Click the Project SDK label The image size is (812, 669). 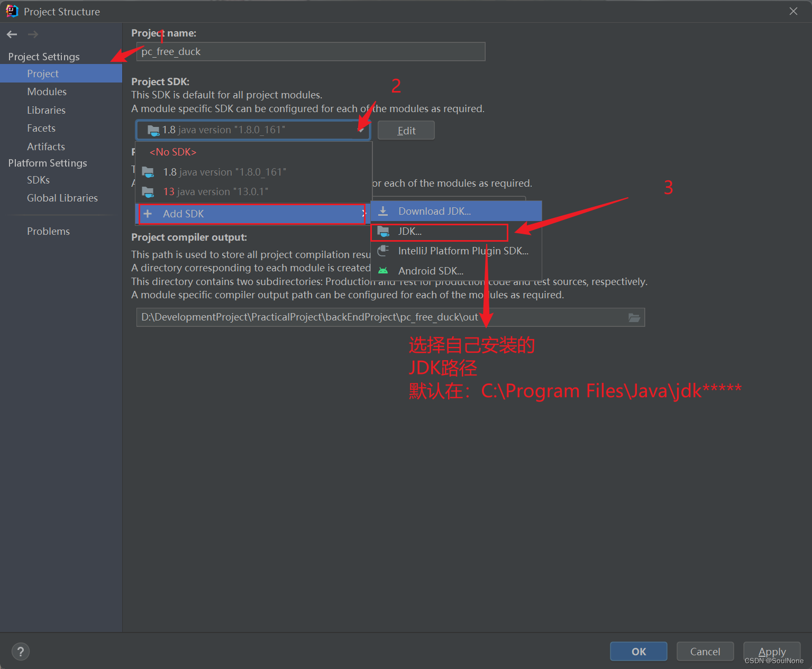click(160, 81)
